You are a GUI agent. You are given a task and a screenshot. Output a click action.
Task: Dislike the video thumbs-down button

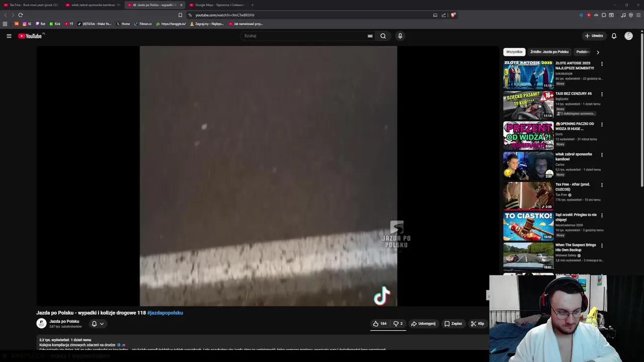(397, 324)
